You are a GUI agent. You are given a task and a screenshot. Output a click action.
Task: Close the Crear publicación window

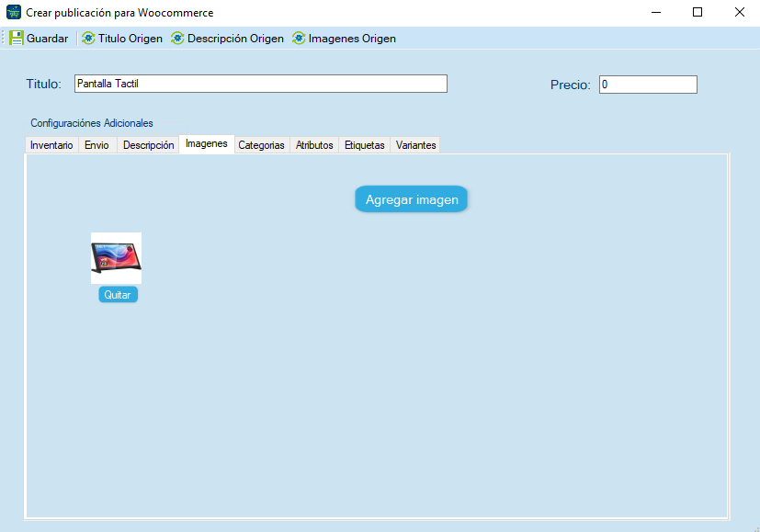(740, 12)
